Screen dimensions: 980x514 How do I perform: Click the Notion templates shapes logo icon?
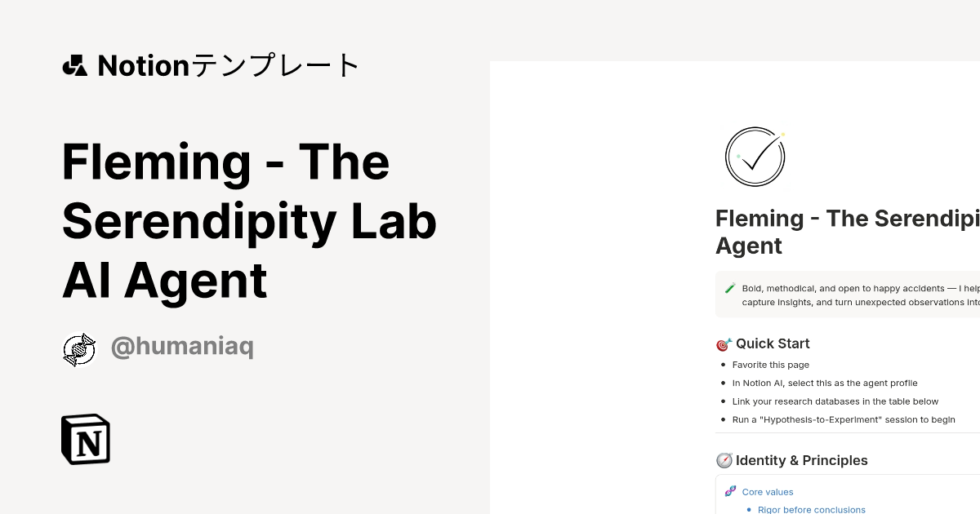tap(74, 65)
